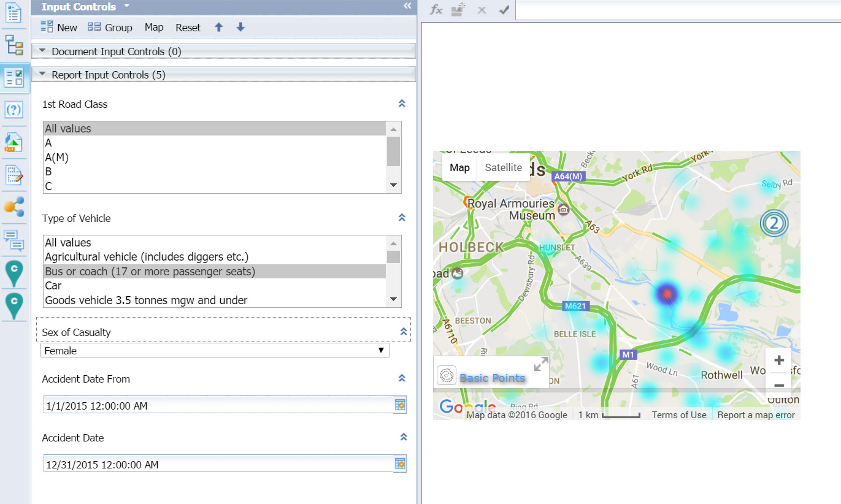Screen dimensions: 841x504
Task: Select road class A(M)
Action: pyautogui.click(x=215, y=157)
